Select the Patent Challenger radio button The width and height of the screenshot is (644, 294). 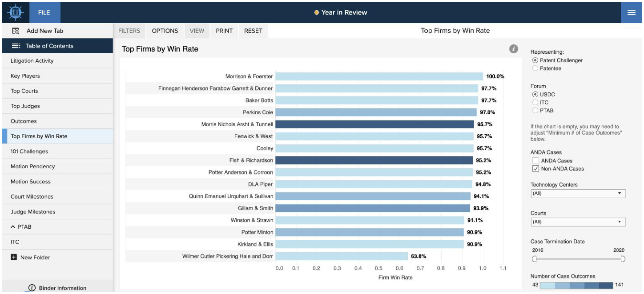pyautogui.click(x=535, y=60)
